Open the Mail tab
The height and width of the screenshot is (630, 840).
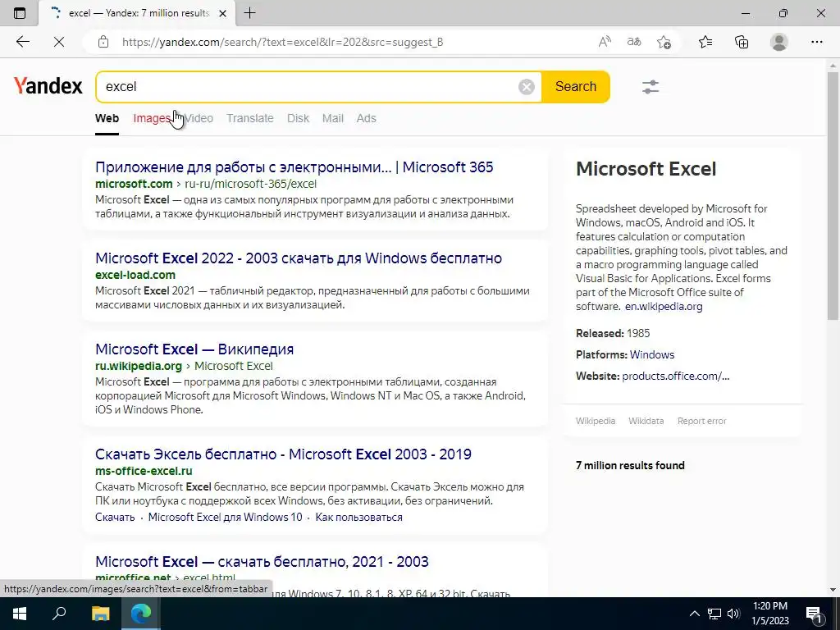tap(333, 118)
